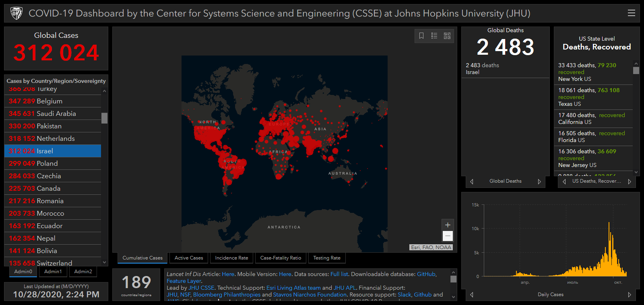644x305 pixels.
Task: Click the Florida US deaths entry
Action: coord(594,137)
